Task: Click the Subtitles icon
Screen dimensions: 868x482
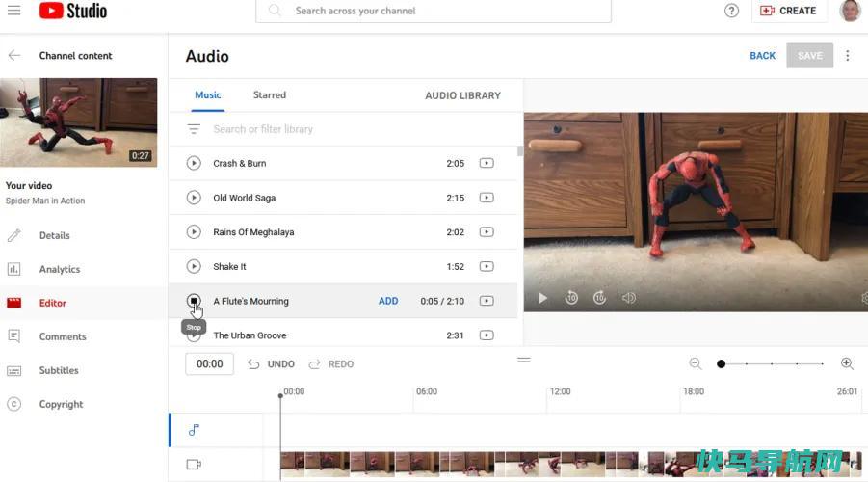Action: point(13,370)
